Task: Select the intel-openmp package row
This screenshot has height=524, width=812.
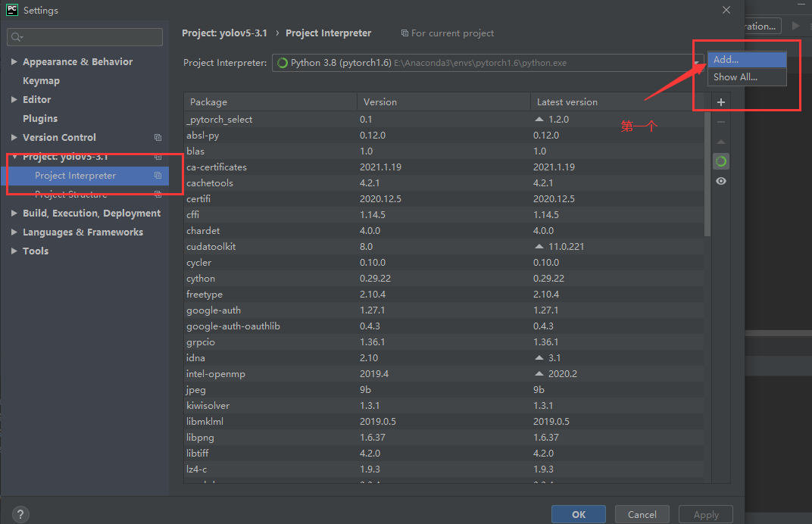Action: coord(444,374)
